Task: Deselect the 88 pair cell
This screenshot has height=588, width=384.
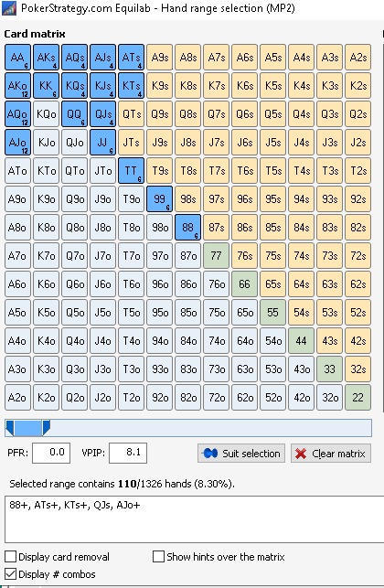Action: 187,228
